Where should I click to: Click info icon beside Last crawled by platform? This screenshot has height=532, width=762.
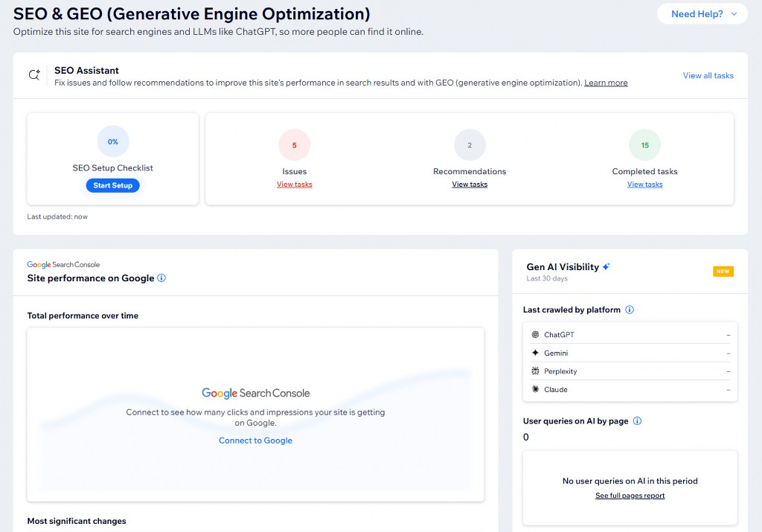click(630, 310)
